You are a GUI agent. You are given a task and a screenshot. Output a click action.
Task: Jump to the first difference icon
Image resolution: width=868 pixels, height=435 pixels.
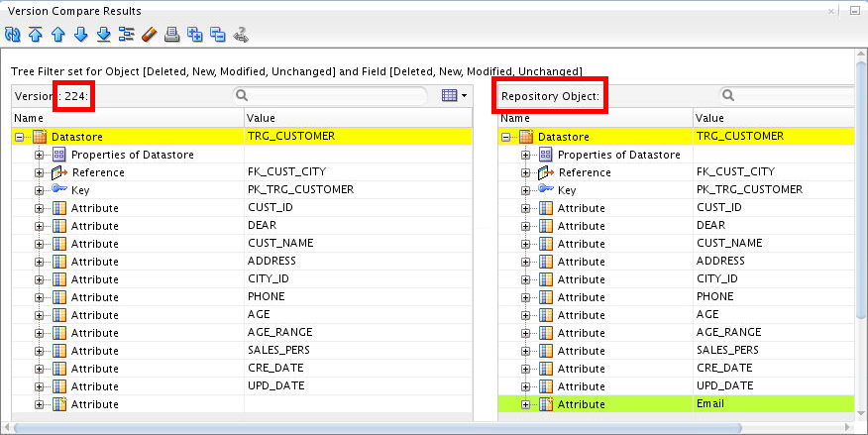click(x=36, y=35)
